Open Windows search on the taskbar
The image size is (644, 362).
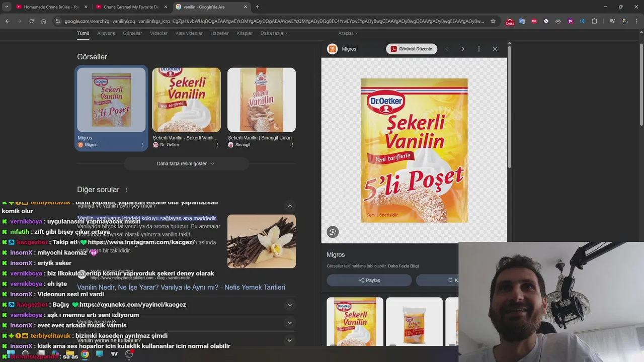pos(25,354)
